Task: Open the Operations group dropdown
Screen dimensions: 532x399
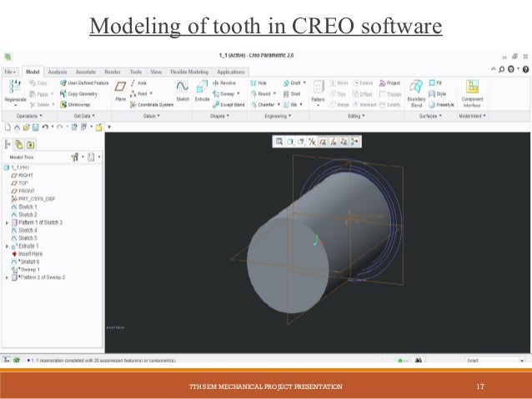Action: pos(29,116)
